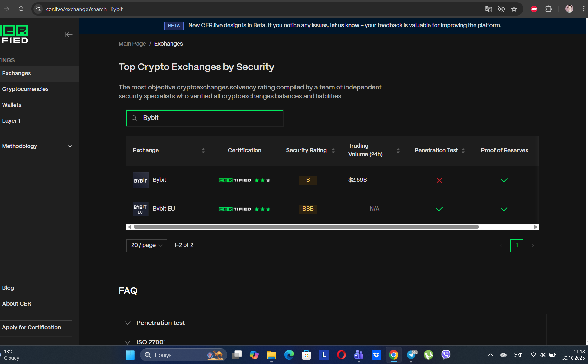Screen dimensions: 588x364
Task: Open Microsoft Edge from the taskbar
Action: pos(289,355)
